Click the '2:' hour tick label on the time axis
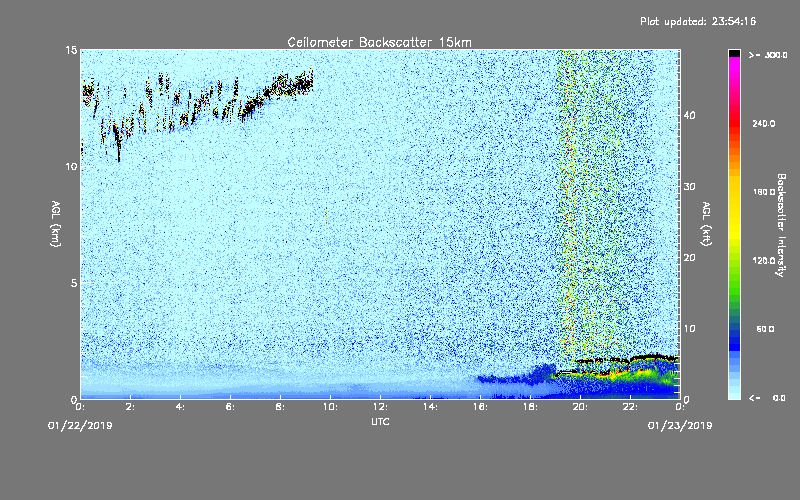 [x=130, y=407]
